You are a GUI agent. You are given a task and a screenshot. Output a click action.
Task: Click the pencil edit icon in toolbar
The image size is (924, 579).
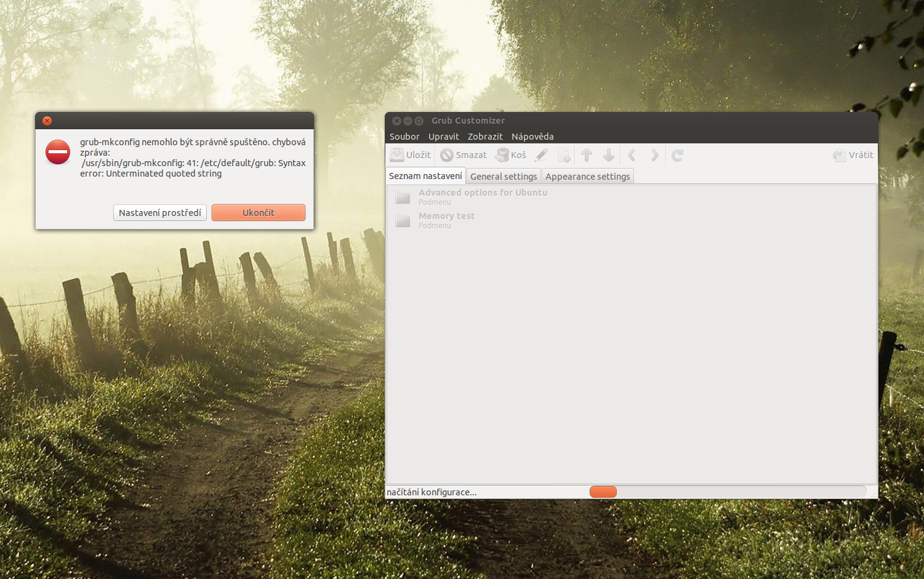click(x=541, y=155)
